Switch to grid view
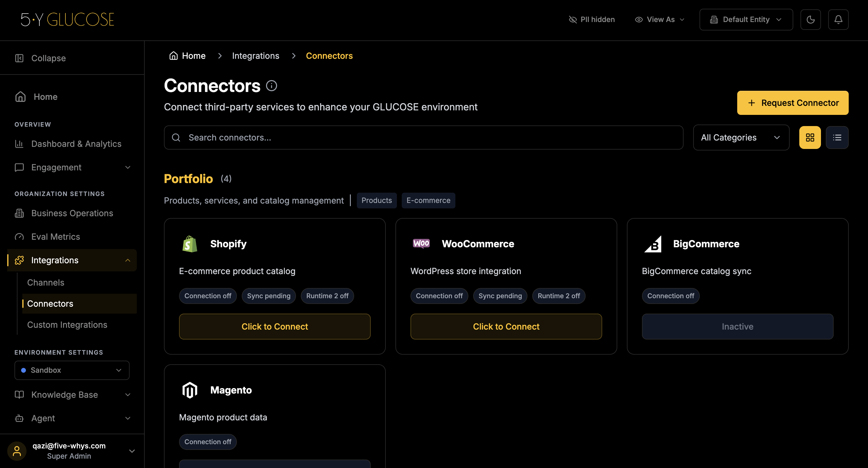Image resolution: width=868 pixels, height=468 pixels. click(810, 138)
